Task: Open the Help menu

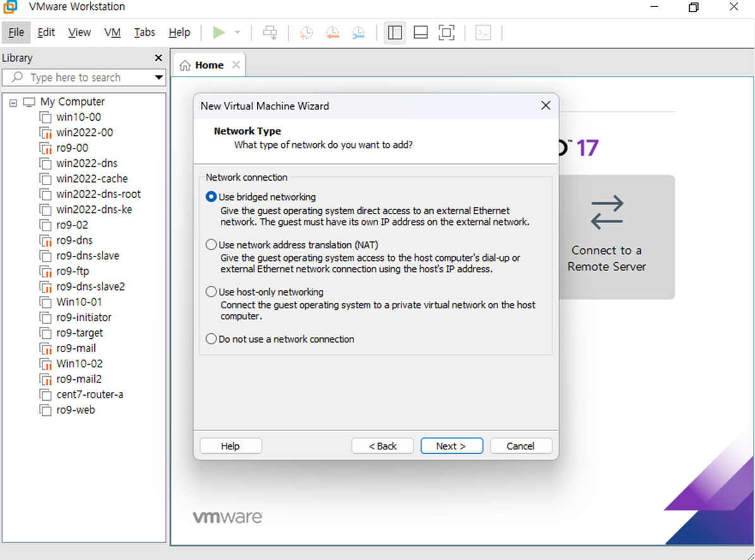Action: [x=179, y=32]
